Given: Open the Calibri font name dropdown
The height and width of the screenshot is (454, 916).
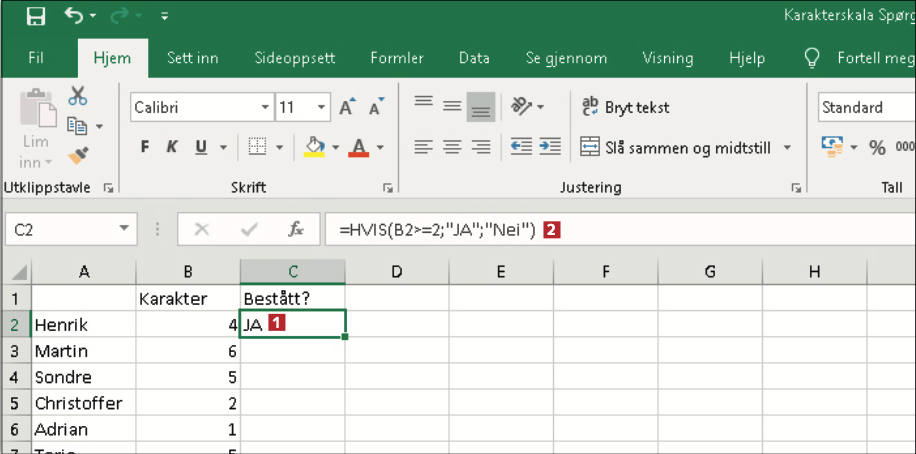Looking at the screenshot, I should pyautogui.click(x=265, y=107).
